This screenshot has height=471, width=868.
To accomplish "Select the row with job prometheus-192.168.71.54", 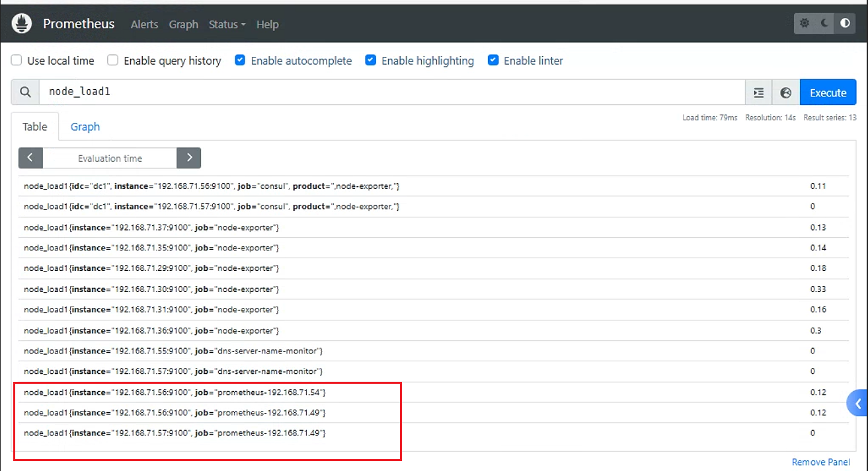I will tap(434, 392).
